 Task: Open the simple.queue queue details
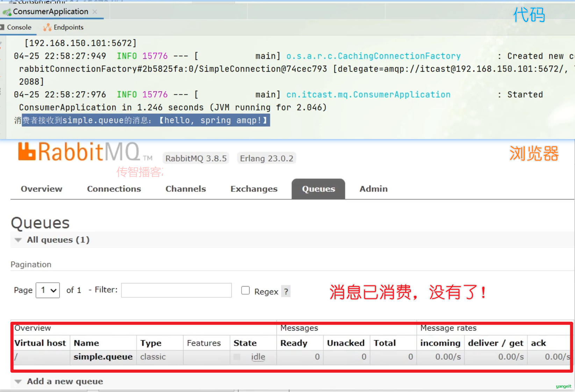(103, 357)
